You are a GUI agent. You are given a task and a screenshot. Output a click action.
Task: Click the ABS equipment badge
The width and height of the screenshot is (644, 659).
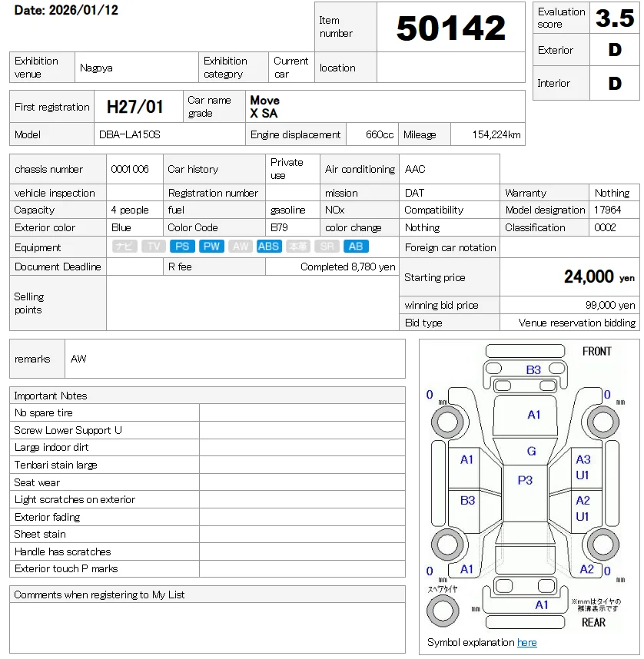tap(269, 247)
